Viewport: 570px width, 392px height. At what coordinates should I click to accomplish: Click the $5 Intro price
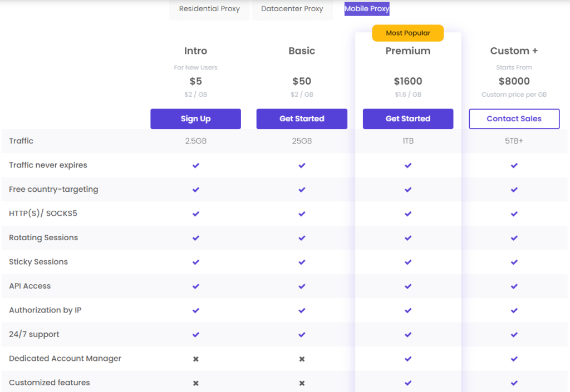click(x=195, y=81)
